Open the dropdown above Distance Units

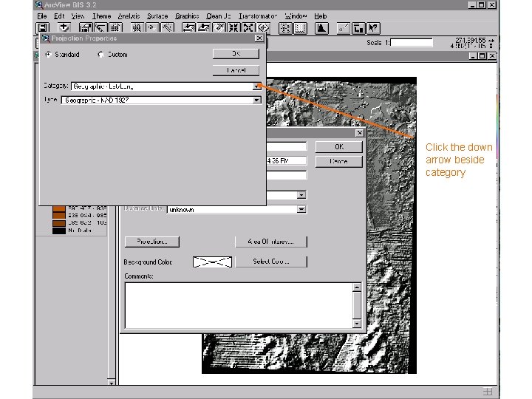[301, 195]
